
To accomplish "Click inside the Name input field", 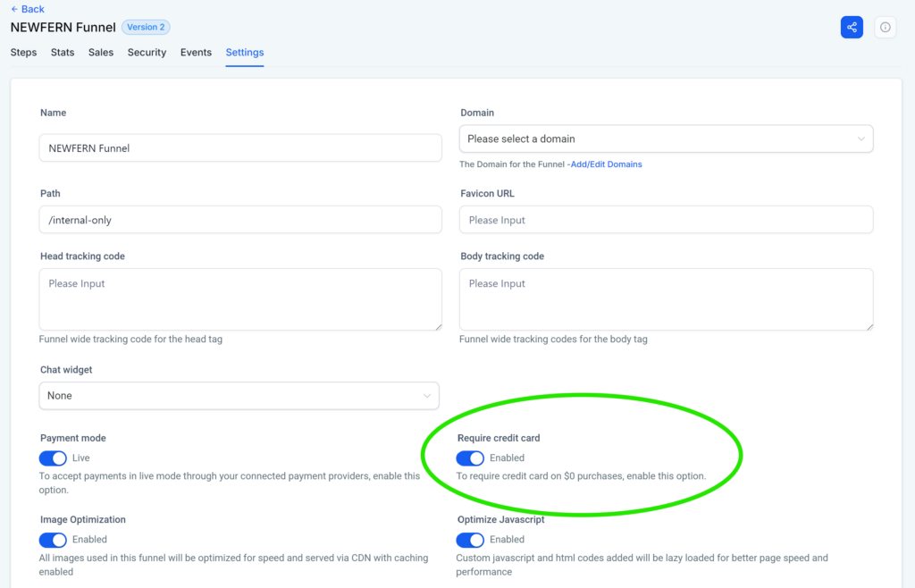I will [239, 147].
